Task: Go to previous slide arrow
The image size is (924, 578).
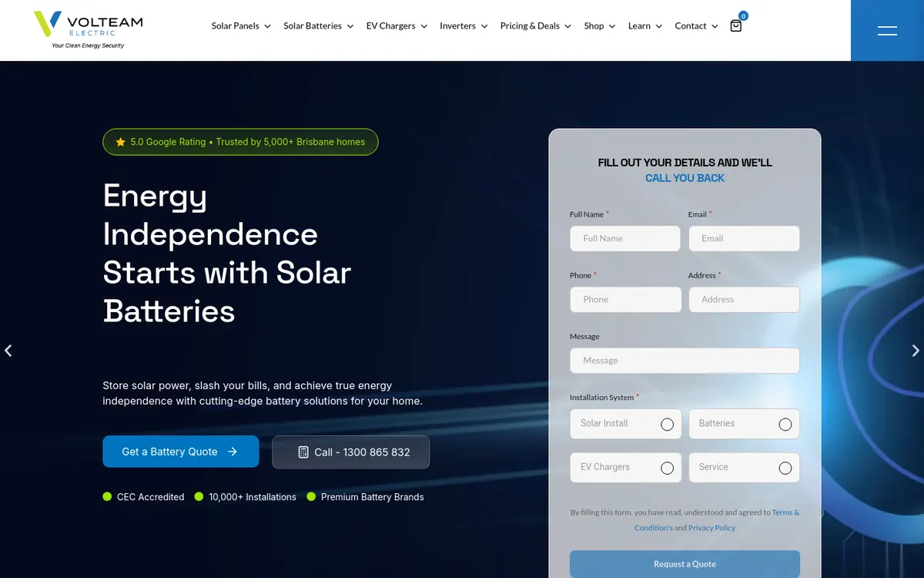Action: point(8,351)
